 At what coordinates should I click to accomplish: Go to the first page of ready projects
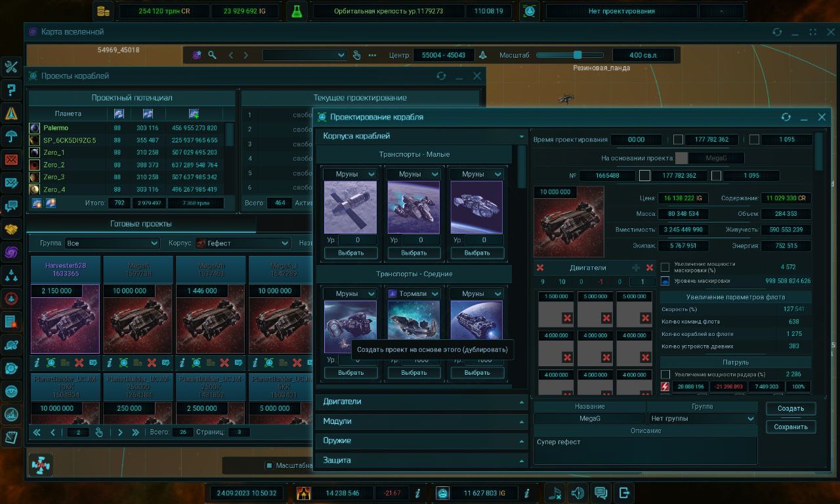pos(37,432)
